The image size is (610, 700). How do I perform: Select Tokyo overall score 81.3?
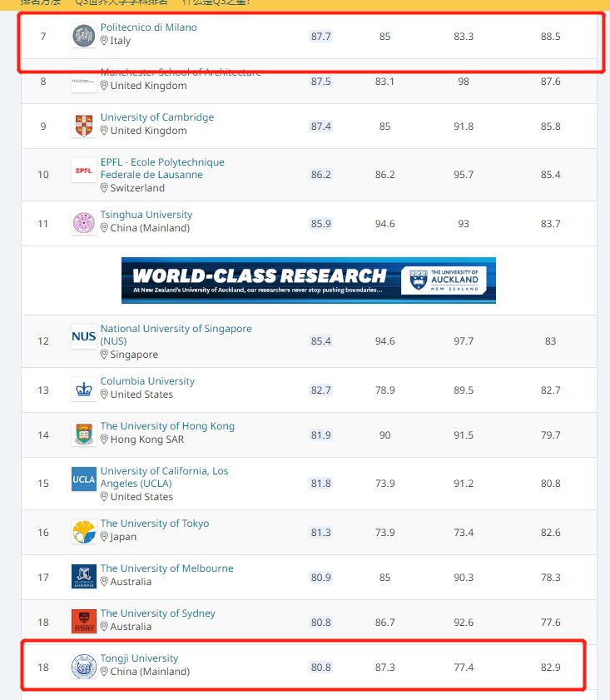coord(321,533)
